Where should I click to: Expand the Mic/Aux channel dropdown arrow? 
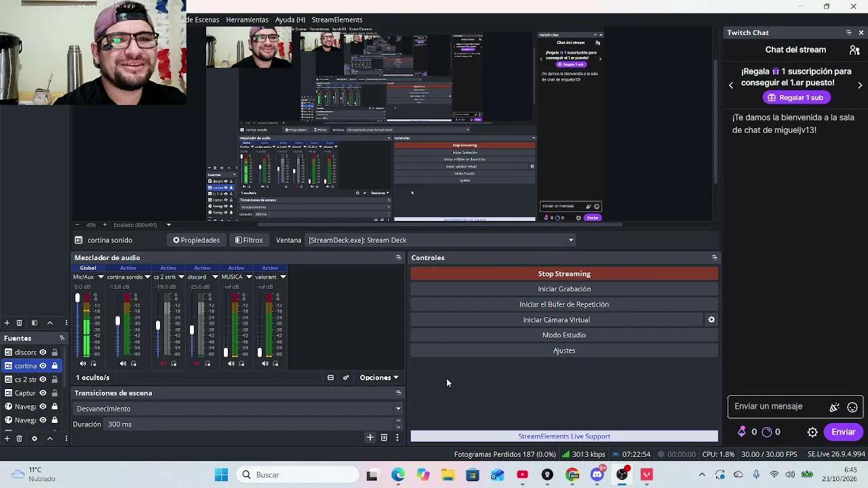click(101, 277)
